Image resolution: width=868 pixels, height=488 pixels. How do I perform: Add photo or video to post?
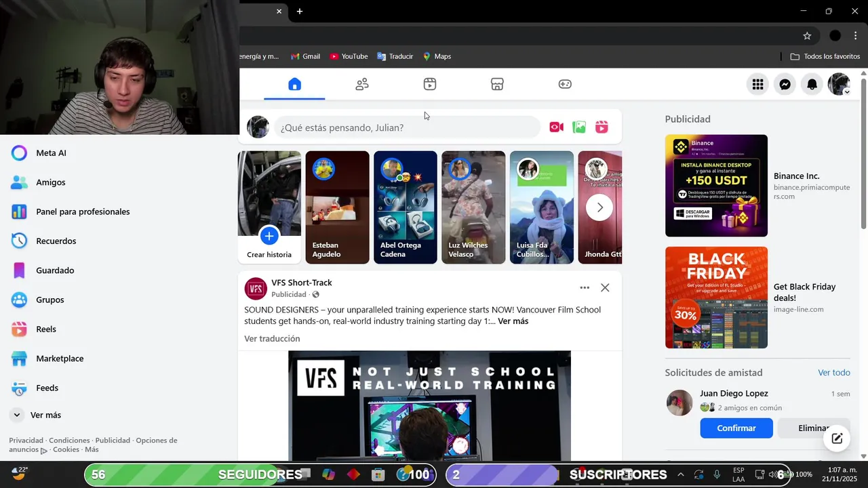tap(579, 127)
